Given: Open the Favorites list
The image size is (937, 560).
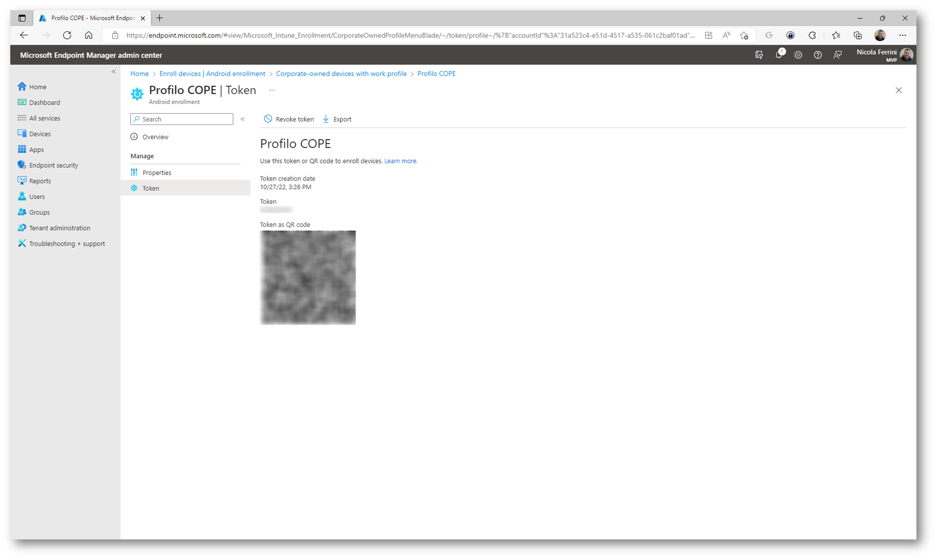Looking at the screenshot, I should [x=836, y=35].
